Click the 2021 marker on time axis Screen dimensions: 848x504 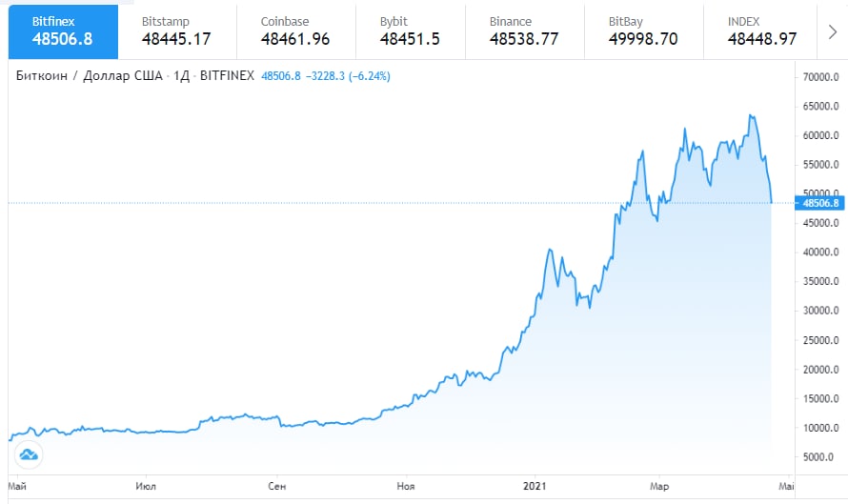535,486
